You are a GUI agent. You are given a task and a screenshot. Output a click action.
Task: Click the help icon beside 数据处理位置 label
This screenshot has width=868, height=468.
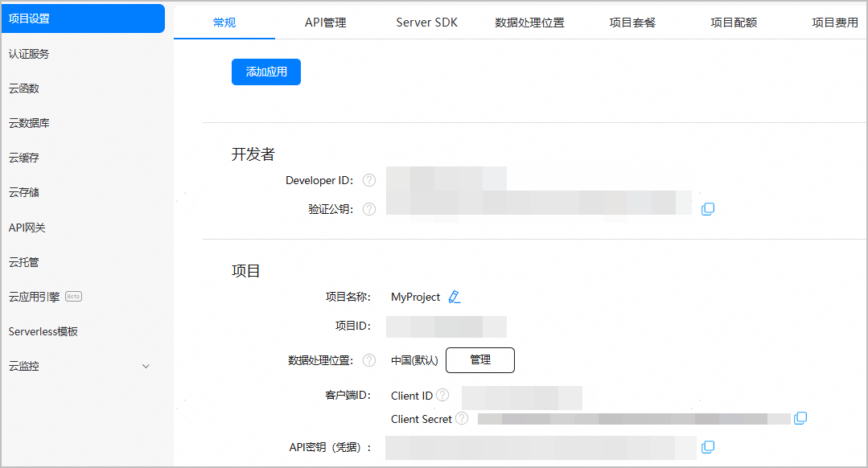[x=369, y=360]
